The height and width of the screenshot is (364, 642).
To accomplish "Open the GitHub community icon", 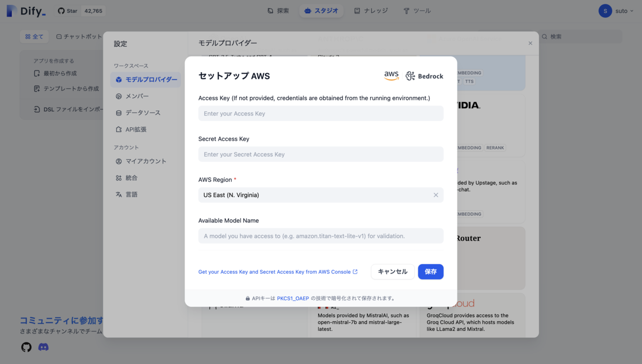I will [x=26, y=347].
